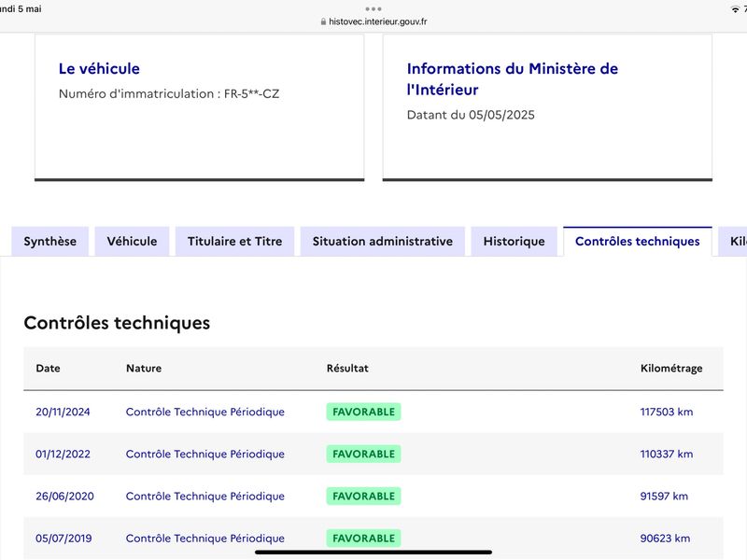The height and width of the screenshot is (560, 747).
Task: Tap the home indicator bar
Action: (x=373, y=553)
